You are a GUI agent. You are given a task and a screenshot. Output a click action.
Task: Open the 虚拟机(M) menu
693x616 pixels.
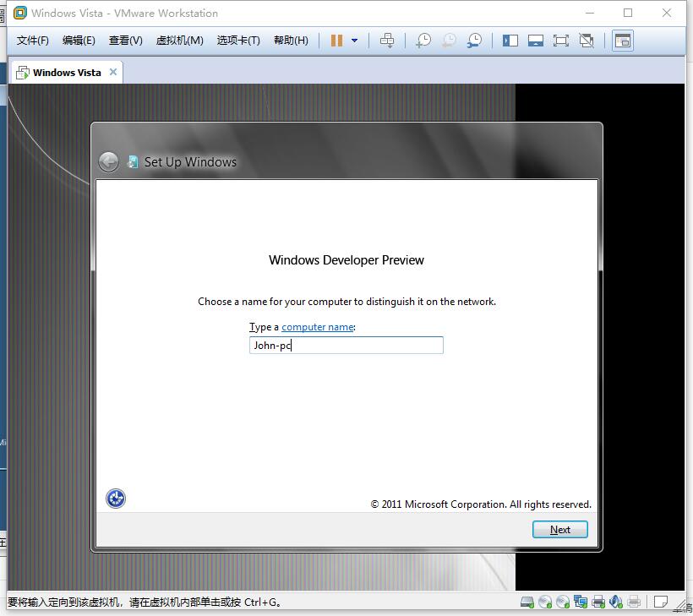pos(179,41)
